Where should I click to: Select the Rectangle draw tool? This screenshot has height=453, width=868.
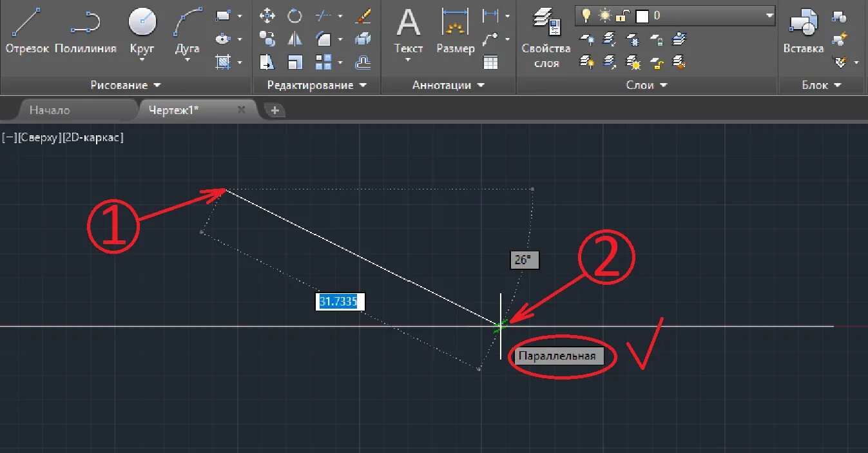click(224, 15)
